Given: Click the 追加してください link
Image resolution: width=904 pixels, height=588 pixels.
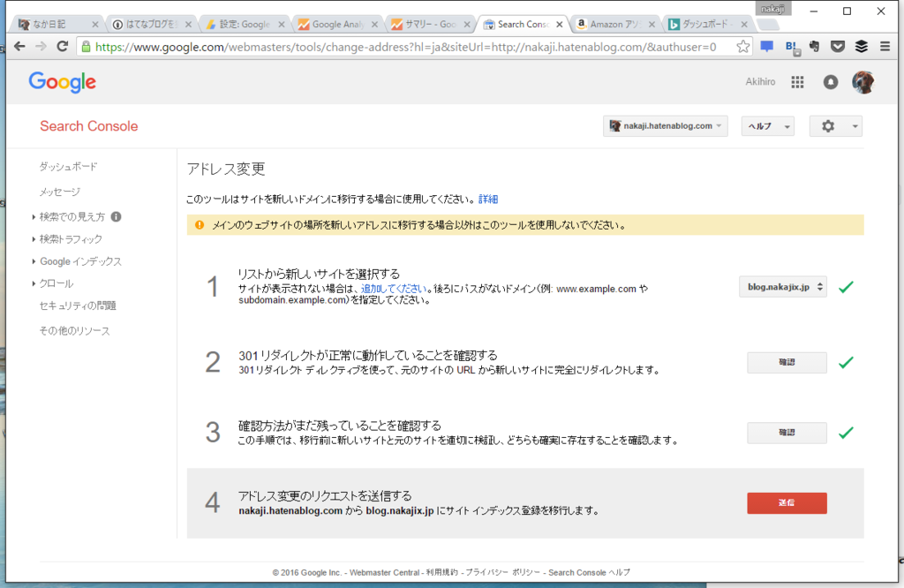Looking at the screenshot, I should pyautogui.click(x=394, y=289).
